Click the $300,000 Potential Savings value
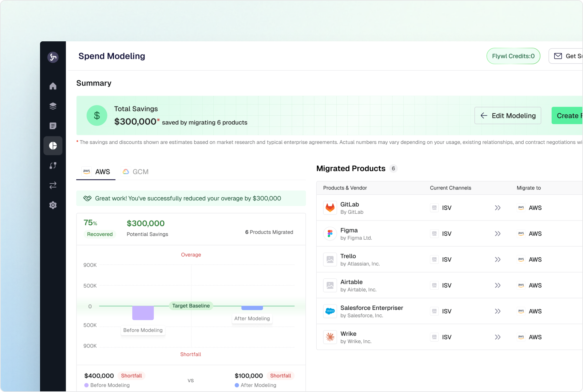 click(x=146, y=223)
